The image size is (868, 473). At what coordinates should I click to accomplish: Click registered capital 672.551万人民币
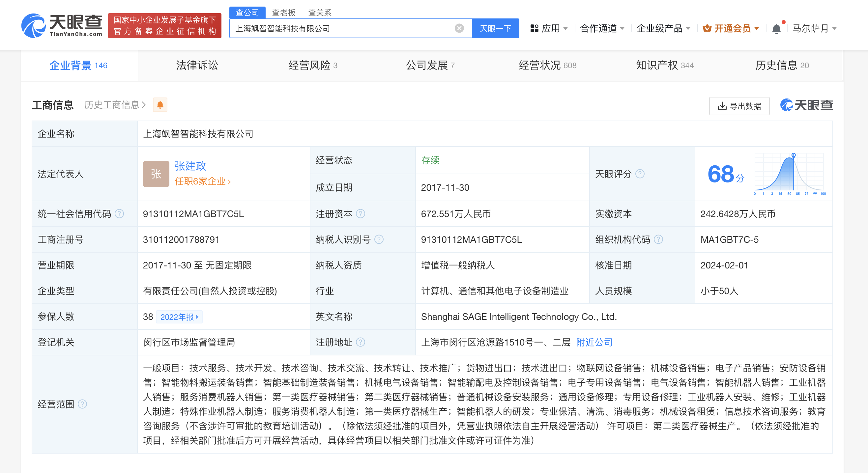pyautogui.click(x=456, y=214)
